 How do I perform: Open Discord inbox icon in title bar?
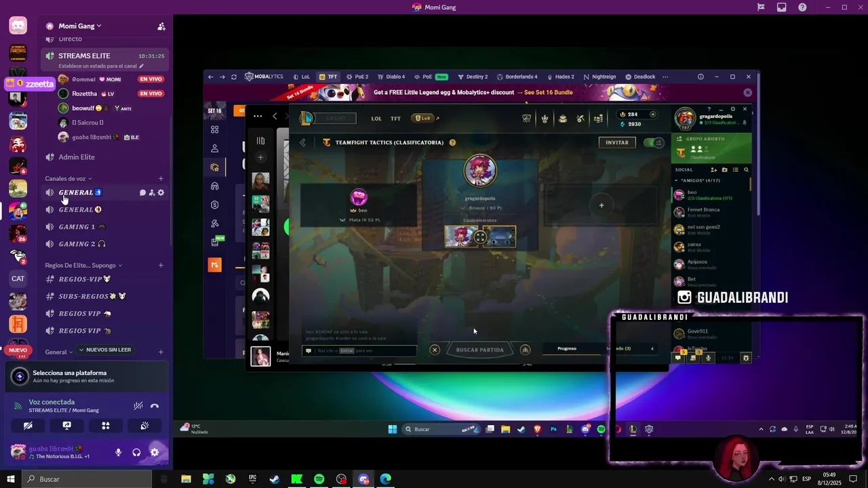click(782, 7)
